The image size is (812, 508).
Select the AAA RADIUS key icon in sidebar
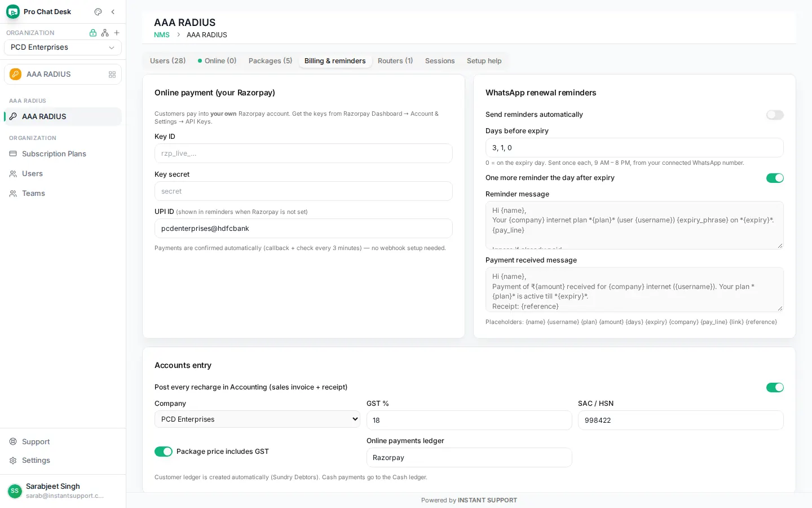pyautogui.click(x=13, y=116)
